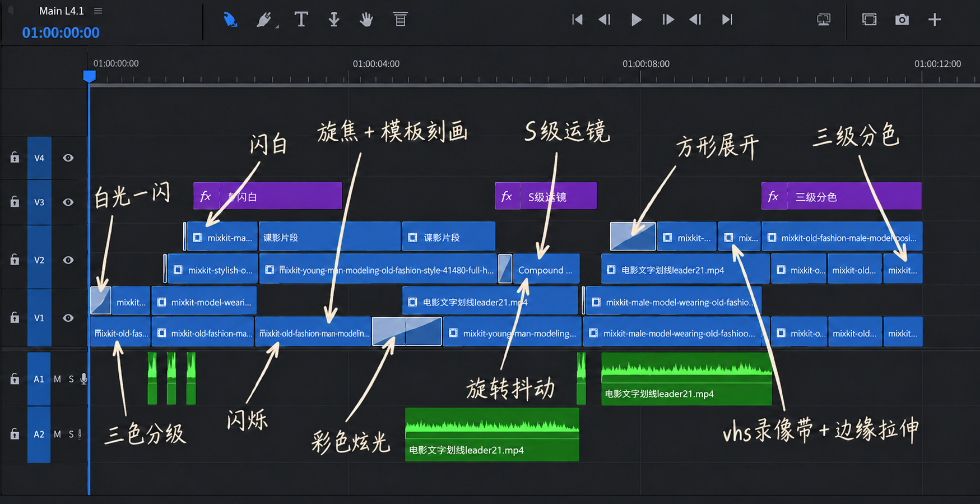Open Pen tool flyout triangle
This screenshot has width=980, height=504.
tap(277, 26)
